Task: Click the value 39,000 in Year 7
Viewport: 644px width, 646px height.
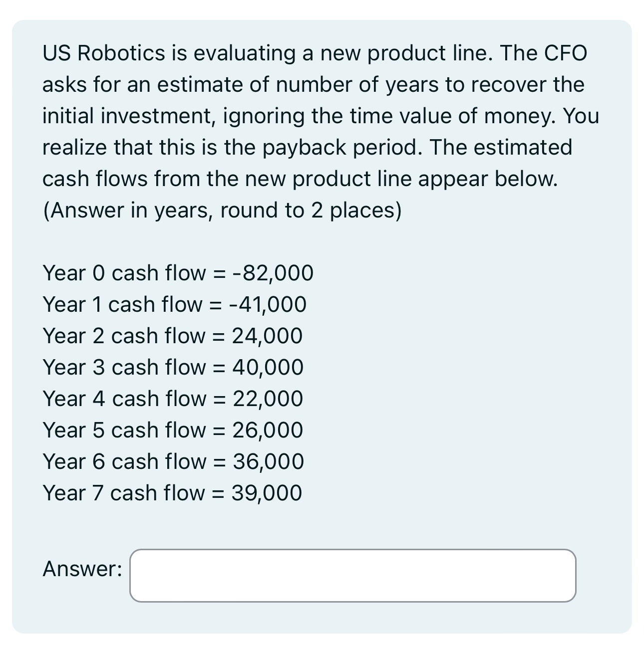Action: pyautogui.click(x=267, y=493)
